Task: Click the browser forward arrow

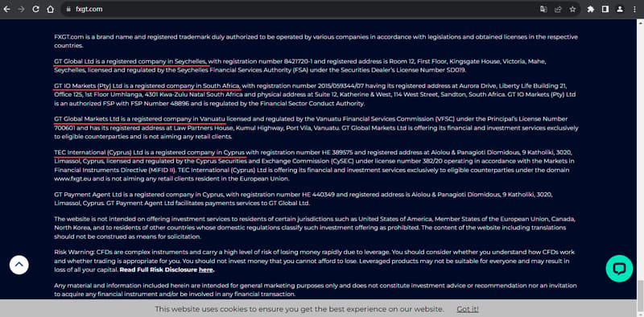Action: tap(21, 9)
